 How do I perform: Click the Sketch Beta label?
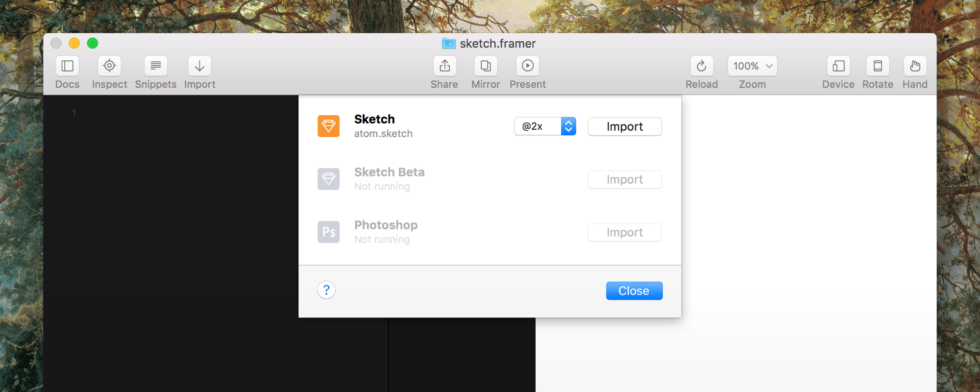(389, 172)
